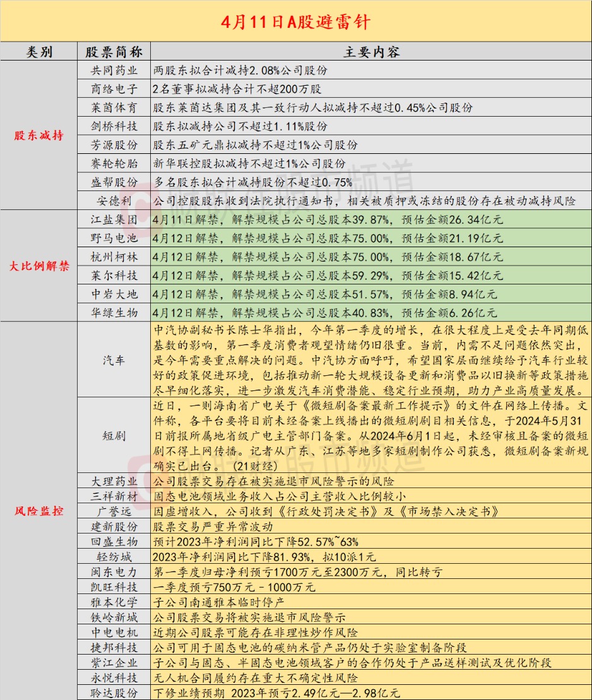Click "无人机合同履约存在重大不确定性风险" content
Viewport: 592px width, 700px height.
[255, 678]
